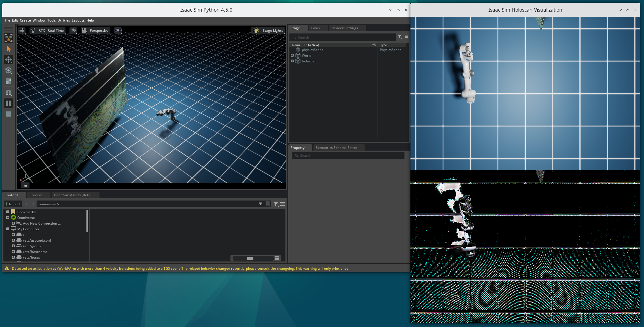Screen dimensions: 644x327
Task: Expand the World prim in Stage
Action: click(292, 56)
